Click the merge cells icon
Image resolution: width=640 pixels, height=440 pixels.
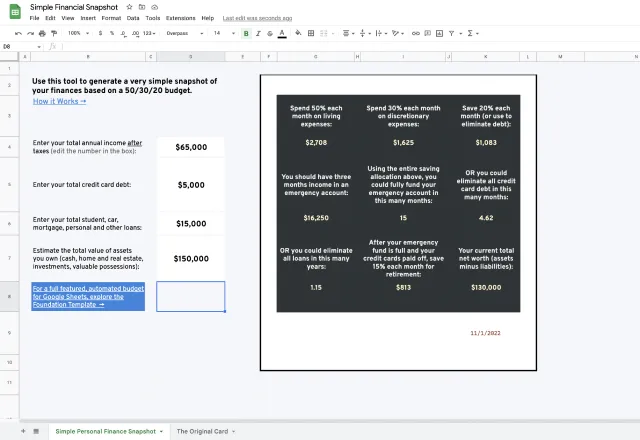324,33
